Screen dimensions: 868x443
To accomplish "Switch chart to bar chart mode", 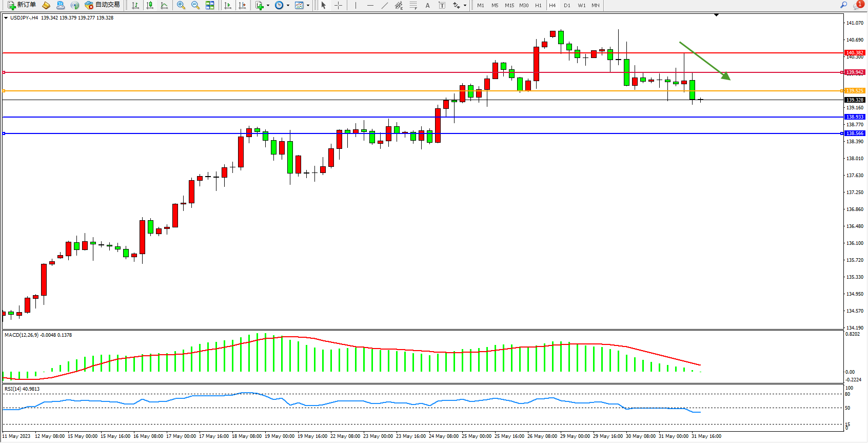I will pyautogui.click(x=135, y=5).
